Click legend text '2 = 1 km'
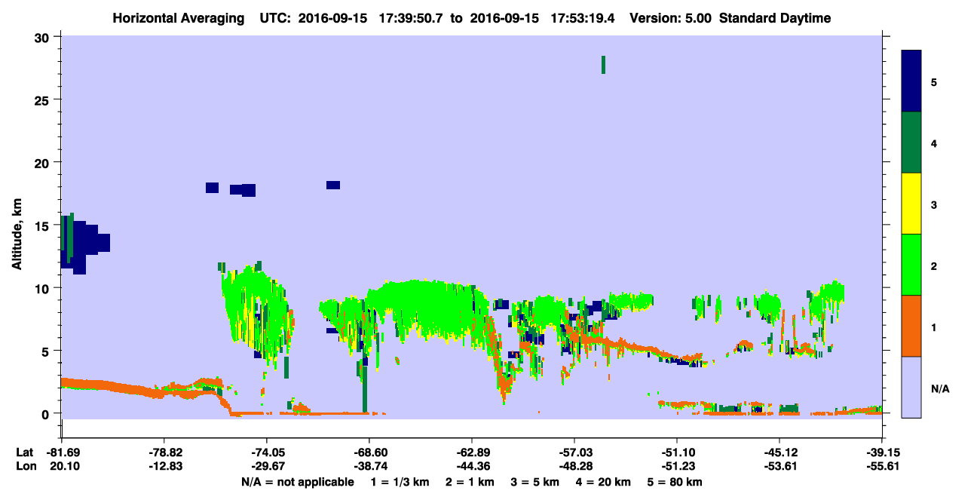Image resolution: width=980 pixels, height=503 pixels. pos(470,482)
